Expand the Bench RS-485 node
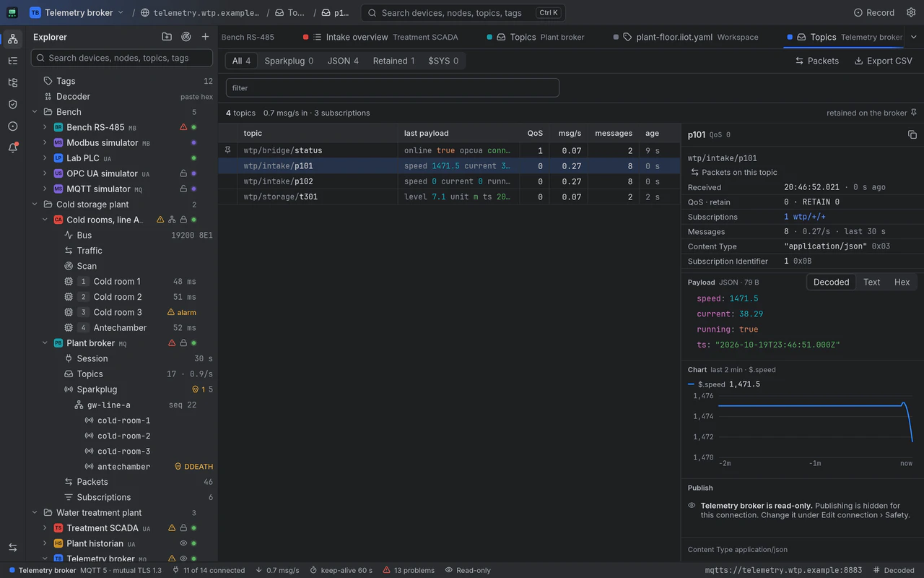 [x=45, y=127]
